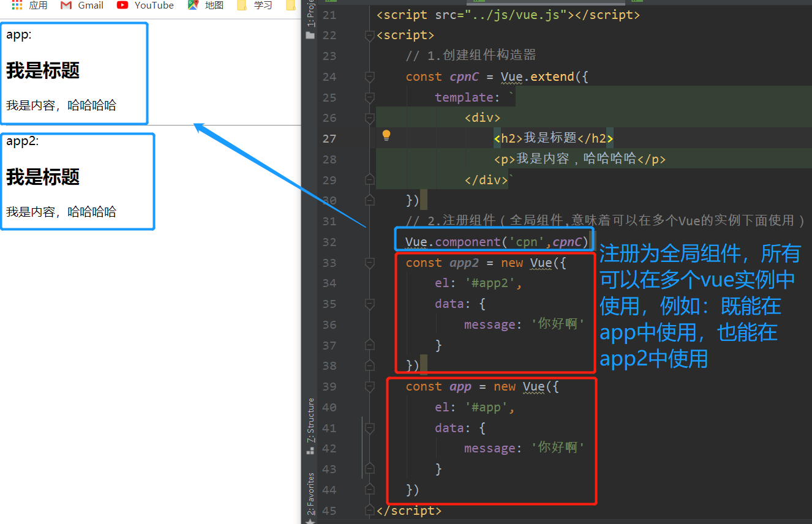Click the 我是标题 heading under app2:

click(x=43, y=177)
